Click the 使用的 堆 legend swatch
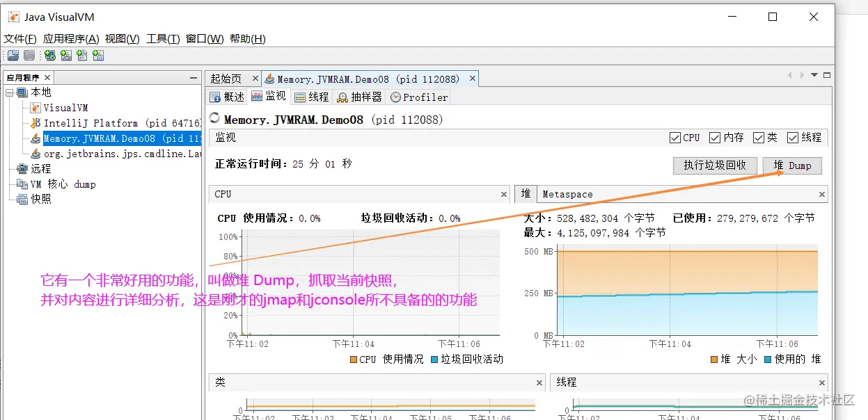868x420 pixels. pyautogui.click(x=768, y=360)
